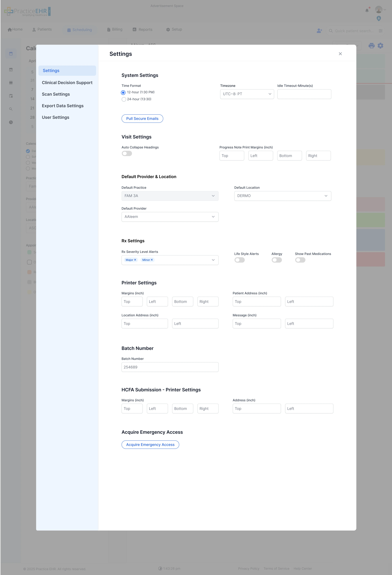
Task: Enable the Auto Collapse Headings toggle
Action: [x=127, y=153]
